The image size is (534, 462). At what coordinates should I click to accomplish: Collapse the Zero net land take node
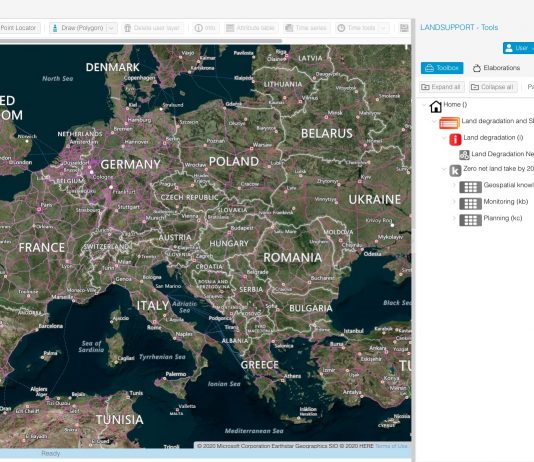coord(444,169)
